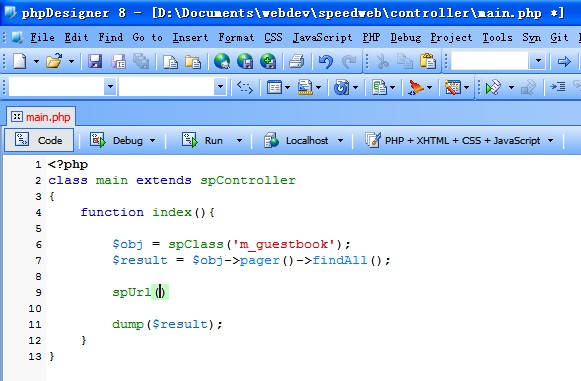
Task: Click the indent lines icon
Action: click(x=558, y=87)
